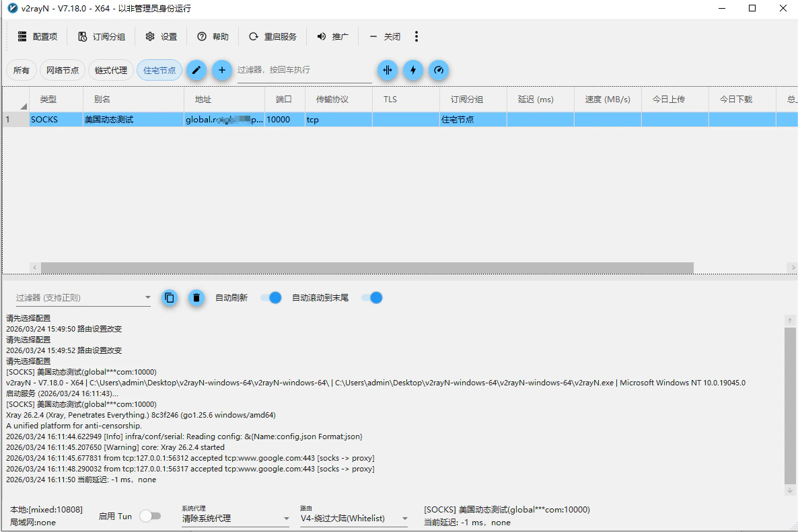This screenshot has height=532, width=798.
Task: Toggle the 启用 Tun switch
Action: 151,517
